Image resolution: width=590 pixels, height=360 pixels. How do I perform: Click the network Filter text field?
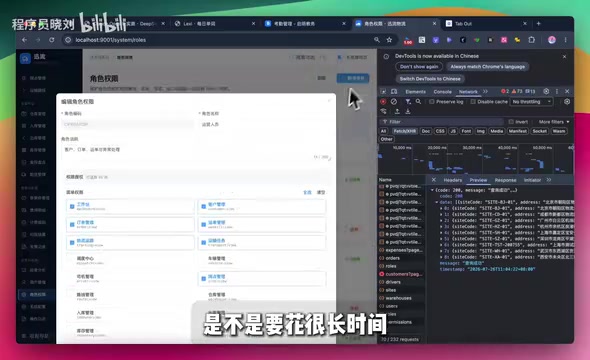[442, 122]
